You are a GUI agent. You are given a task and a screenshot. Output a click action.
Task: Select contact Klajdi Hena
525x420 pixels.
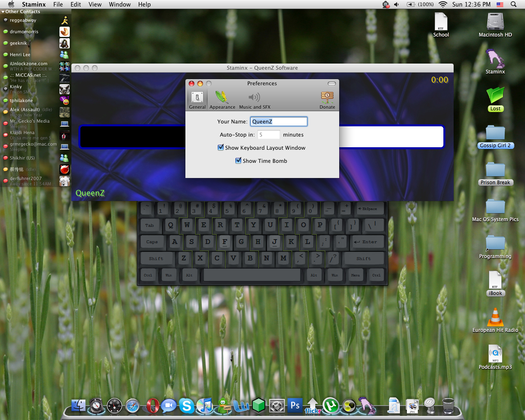[x=36, y=135]
